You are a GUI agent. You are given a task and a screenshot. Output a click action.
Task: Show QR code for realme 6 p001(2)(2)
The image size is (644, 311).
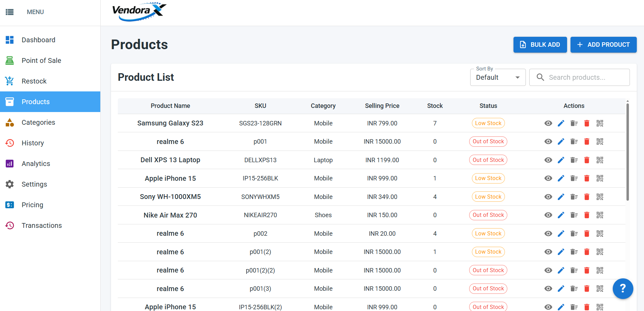(x=600, y=270)
